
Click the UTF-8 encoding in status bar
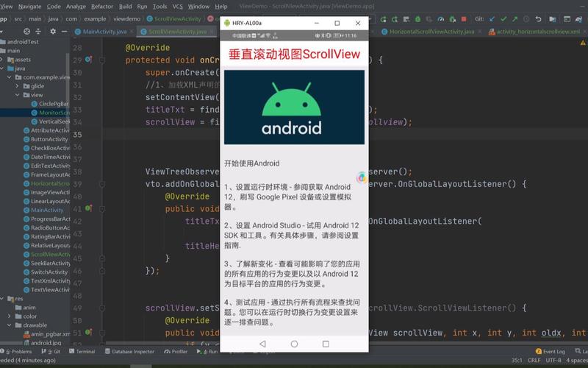[553, 360]
